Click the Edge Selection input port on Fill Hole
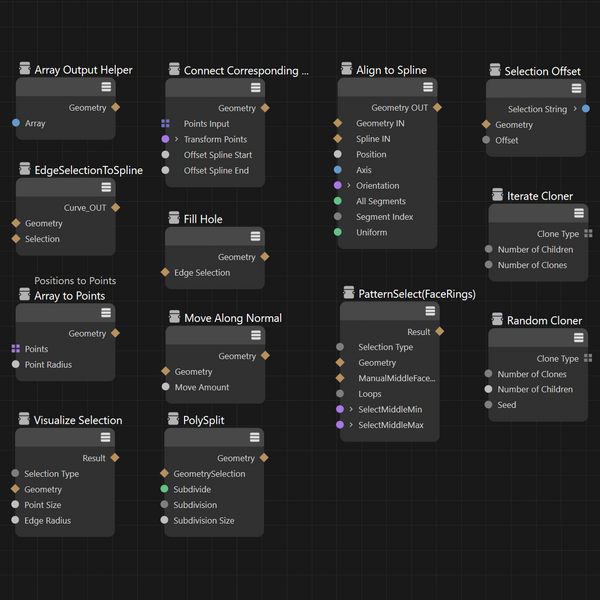 (x=165, y=272)
